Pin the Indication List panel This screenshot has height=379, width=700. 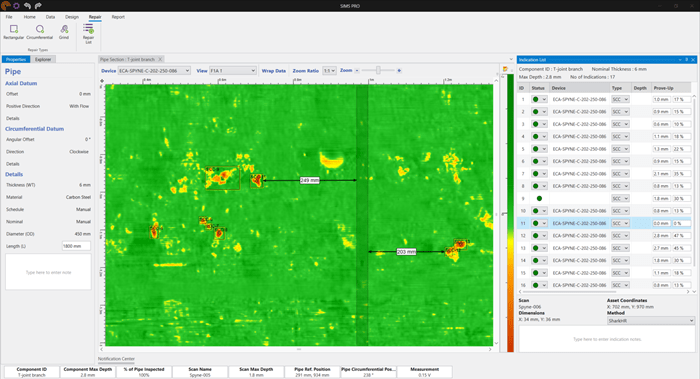(x=687, y=59)
